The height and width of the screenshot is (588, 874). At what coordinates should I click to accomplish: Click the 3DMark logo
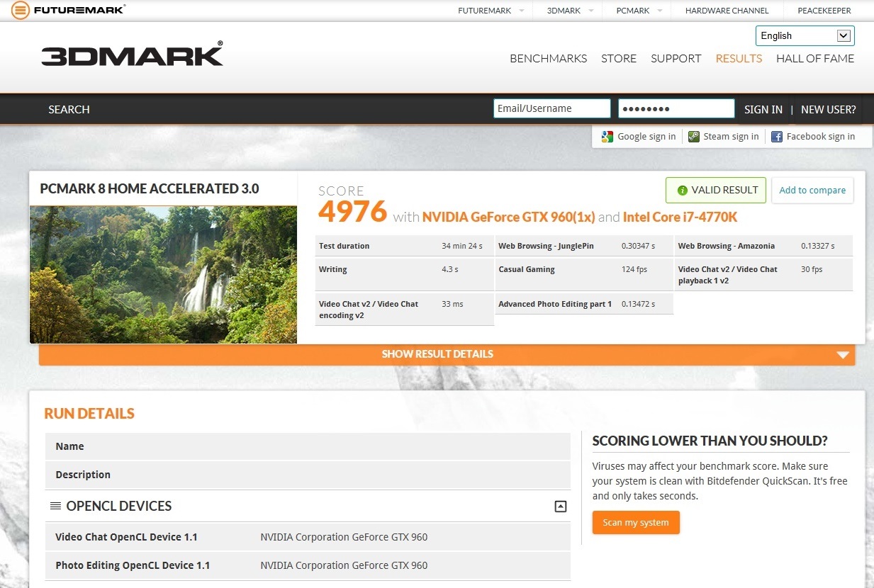click(133, 55)
